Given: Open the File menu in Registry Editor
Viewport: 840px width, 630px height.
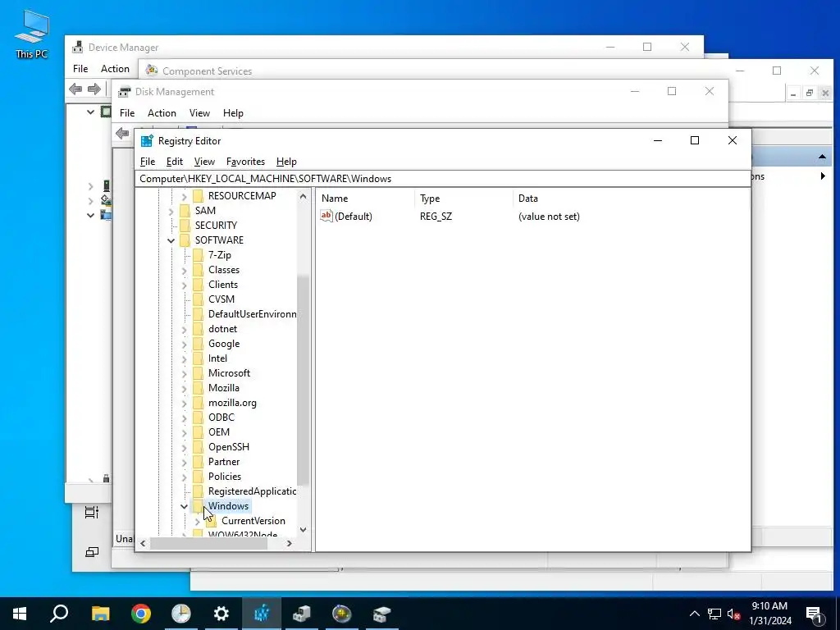Looking at the screenshot, I should 148,162.
